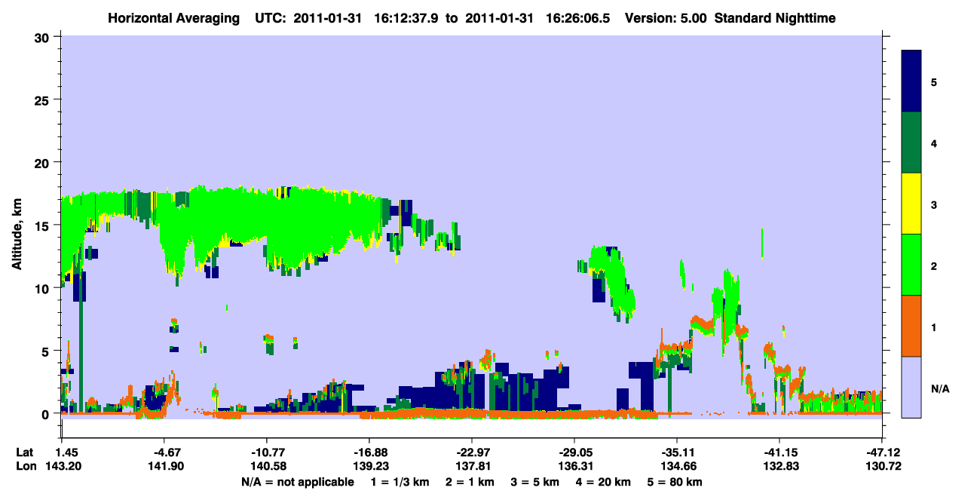980x503 pixels.
Task: Click the '4 = 20 km' legend entry
Action: click(x=605, y=482)
